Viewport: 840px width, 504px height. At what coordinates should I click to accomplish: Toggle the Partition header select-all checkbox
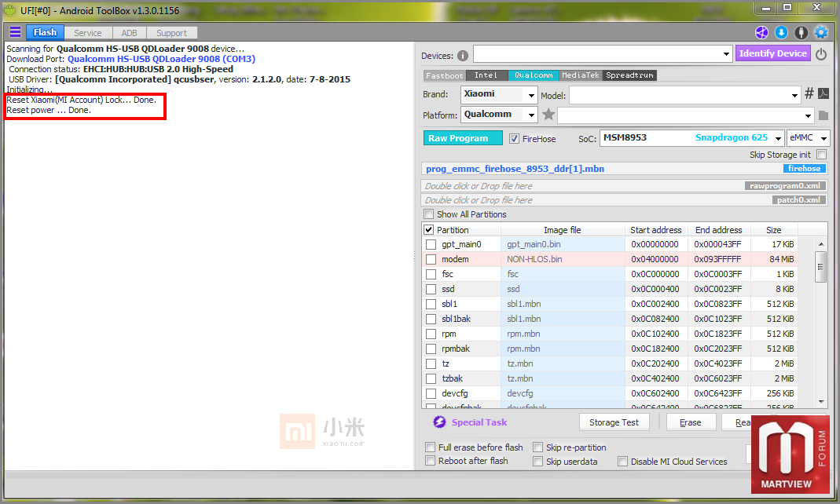point(428,229)
